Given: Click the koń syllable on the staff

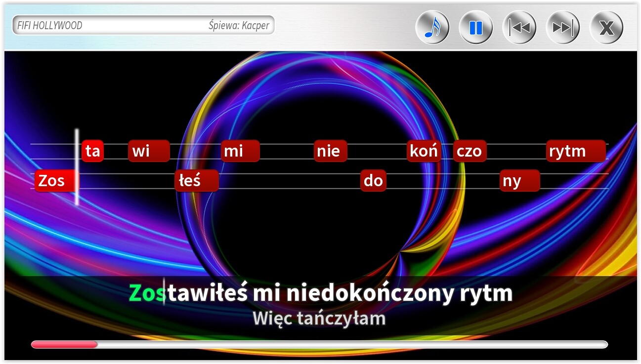Looking at the screenshot, I should click(x=424, y=151).
